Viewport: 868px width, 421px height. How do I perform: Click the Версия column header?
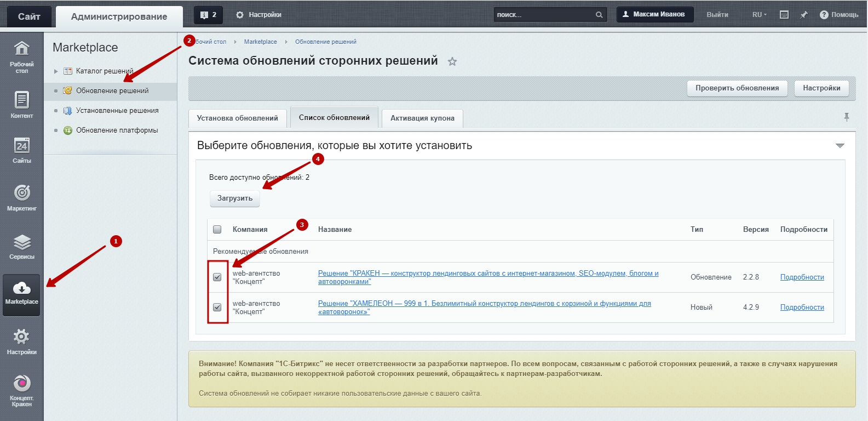pos(756,230)
